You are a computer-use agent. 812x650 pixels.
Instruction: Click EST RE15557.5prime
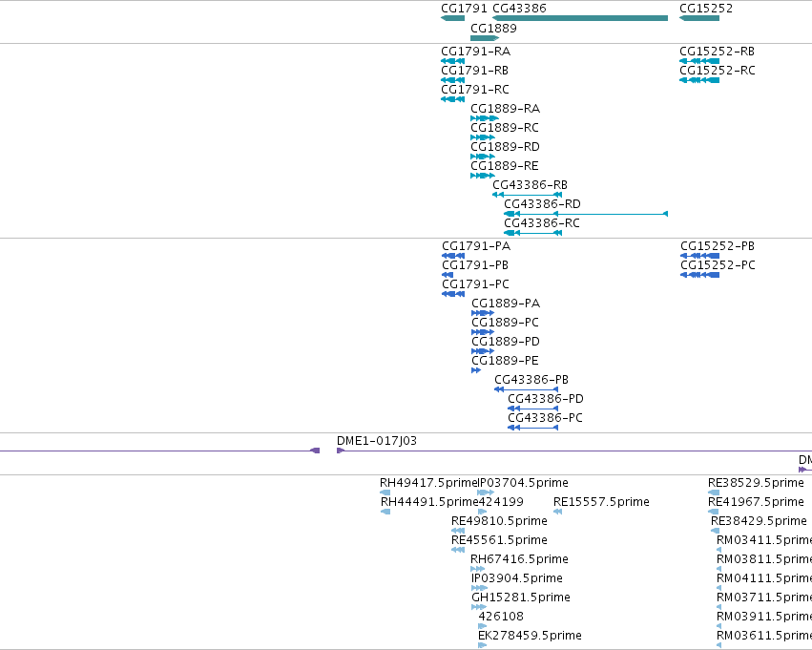(x=601, y=502)
